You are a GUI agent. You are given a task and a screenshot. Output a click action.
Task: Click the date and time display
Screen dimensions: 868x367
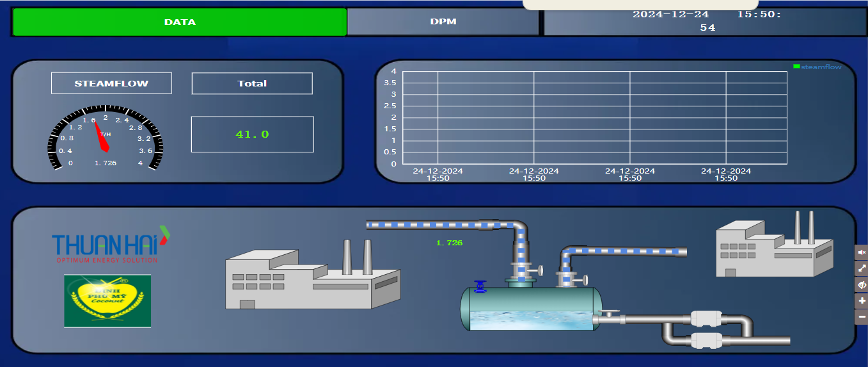point(706,21)
